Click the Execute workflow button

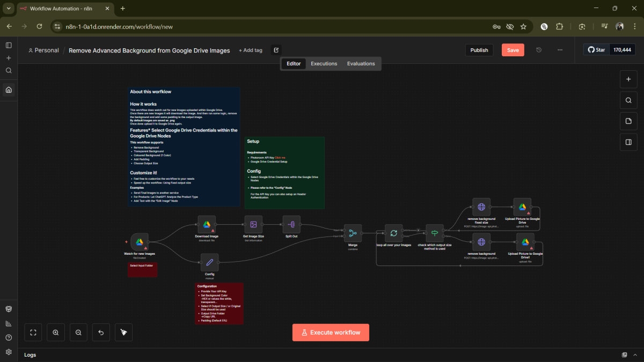coord(331,333)
